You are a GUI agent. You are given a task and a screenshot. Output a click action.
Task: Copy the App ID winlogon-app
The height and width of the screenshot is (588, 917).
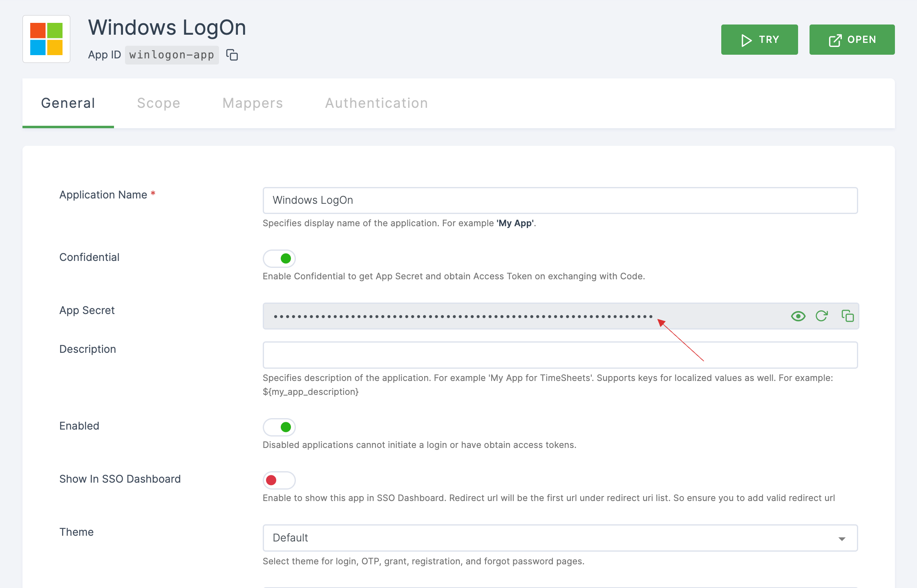(x=232, y=55)
